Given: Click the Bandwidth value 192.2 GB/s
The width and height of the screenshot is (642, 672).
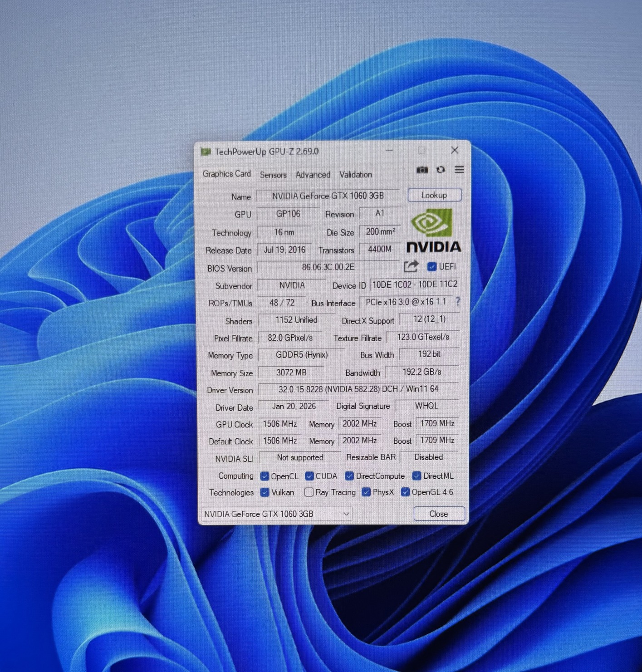Looking at the screenshot, I should coord(422,372).
